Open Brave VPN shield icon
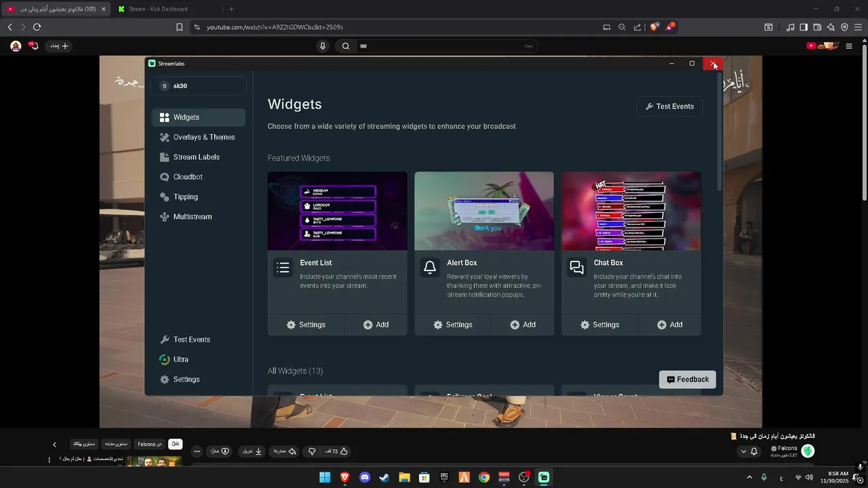 coord(844,27)
